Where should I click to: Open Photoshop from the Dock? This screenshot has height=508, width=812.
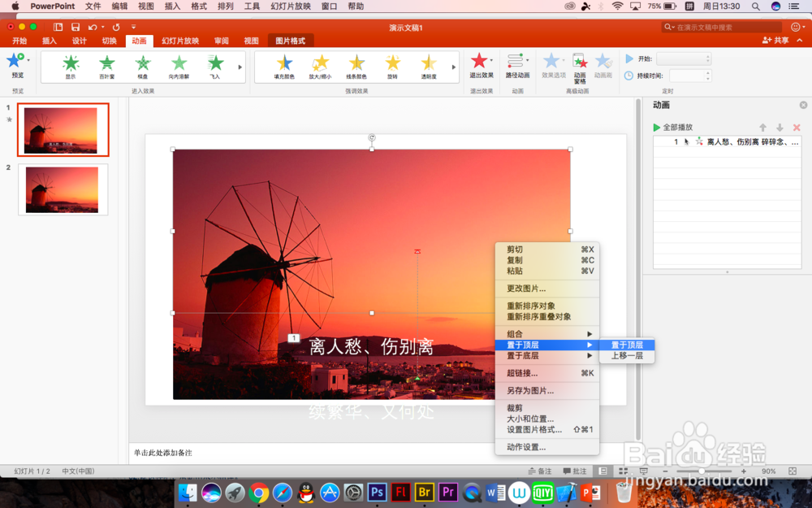tap(377, 492)
